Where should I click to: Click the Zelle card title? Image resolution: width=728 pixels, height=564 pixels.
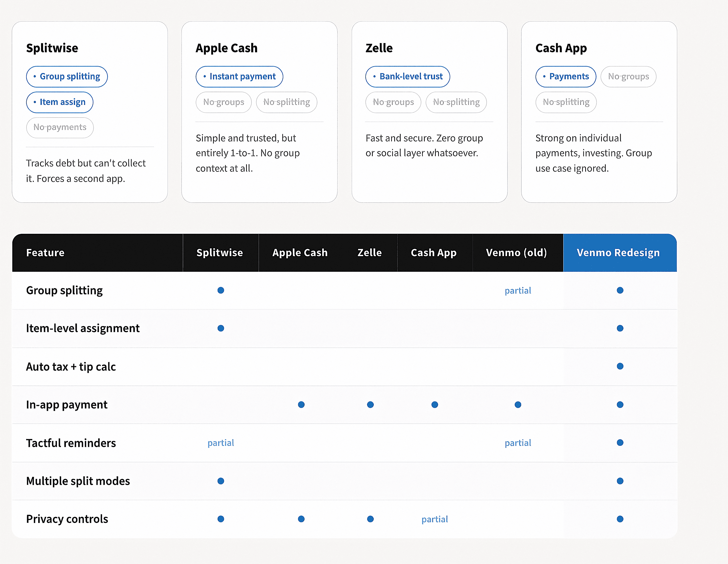click(379, 48)
